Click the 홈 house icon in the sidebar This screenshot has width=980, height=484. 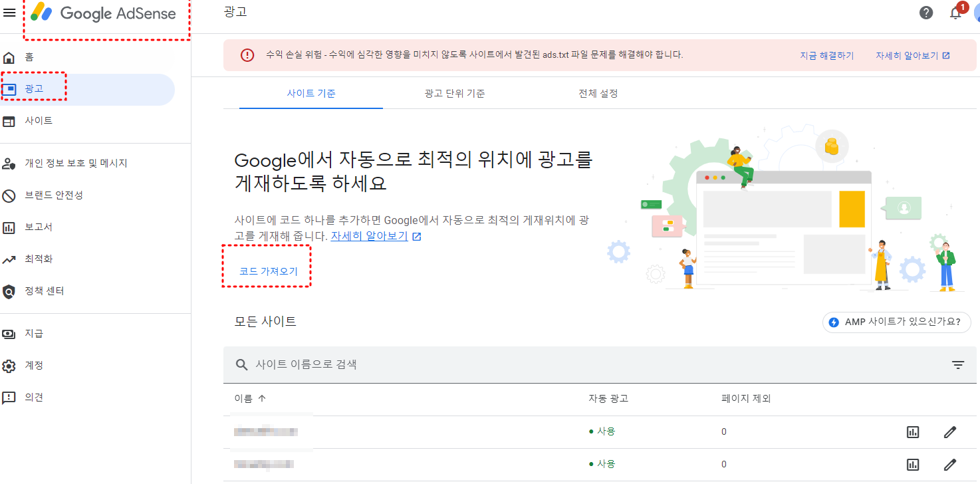(9, 57)
